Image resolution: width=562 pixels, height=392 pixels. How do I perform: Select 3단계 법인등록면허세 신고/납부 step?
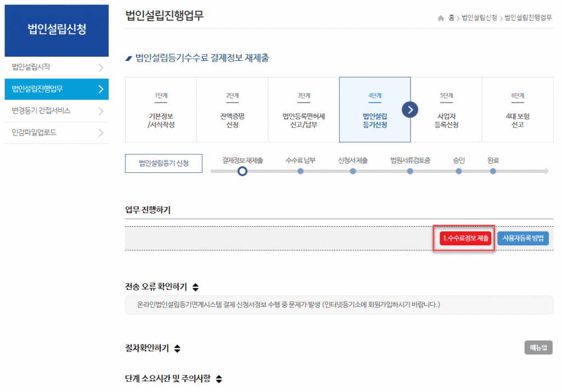[x=304, y=110]
